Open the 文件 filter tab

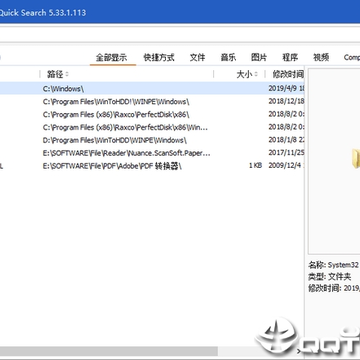197,57
